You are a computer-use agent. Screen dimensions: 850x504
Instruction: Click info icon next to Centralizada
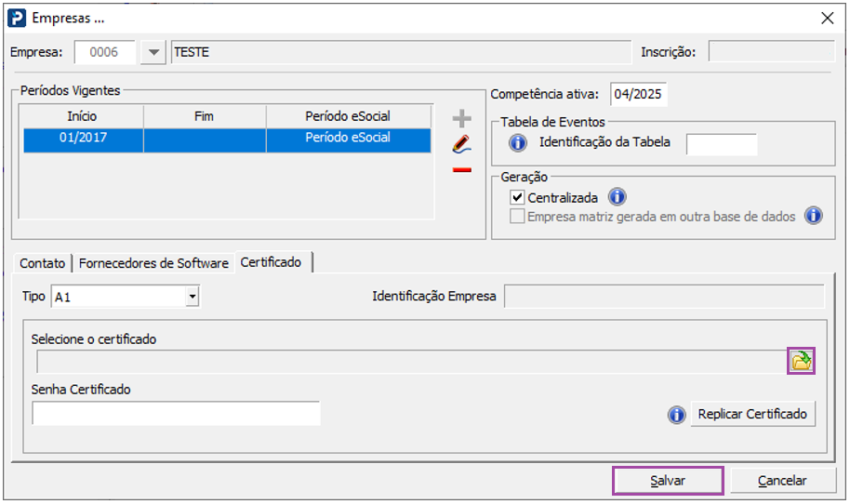tap(617, 197)
